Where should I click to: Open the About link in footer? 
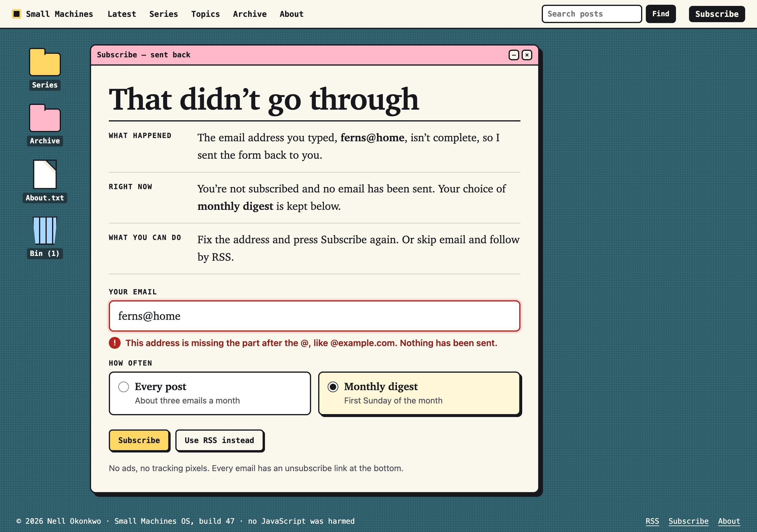point(729,521)
